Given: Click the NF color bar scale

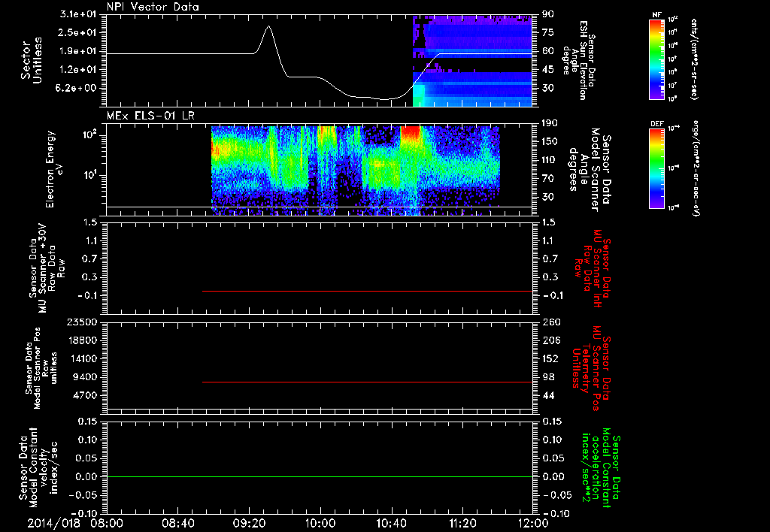Looking at the screenshot, I should (657, 59).
